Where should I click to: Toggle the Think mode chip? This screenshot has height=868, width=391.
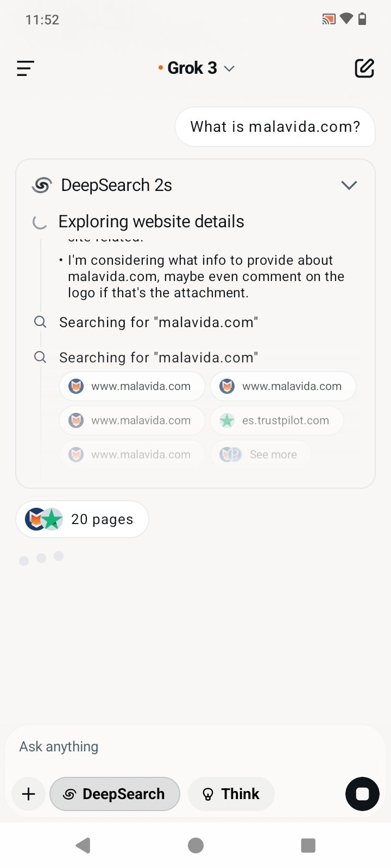coord(231,794)
